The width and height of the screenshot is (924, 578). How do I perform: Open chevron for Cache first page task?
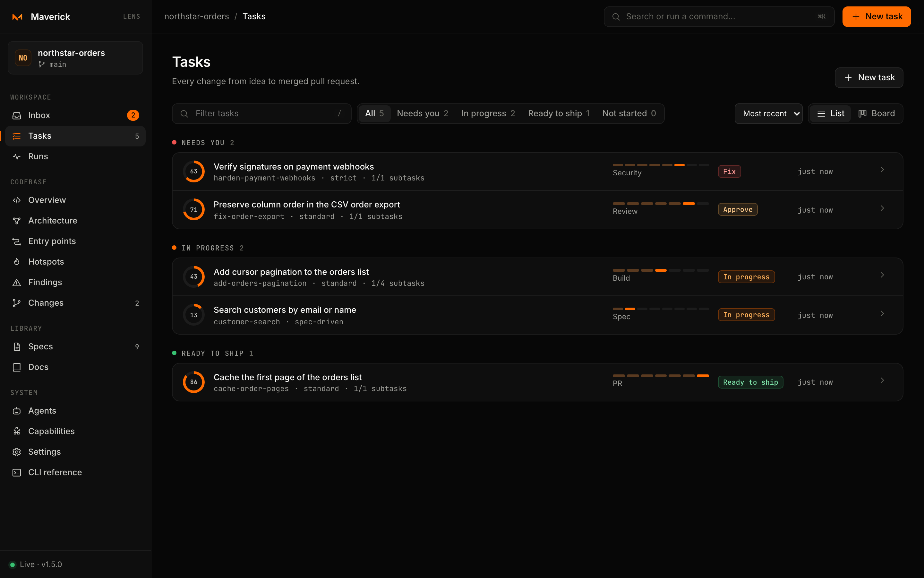point(882,381)
